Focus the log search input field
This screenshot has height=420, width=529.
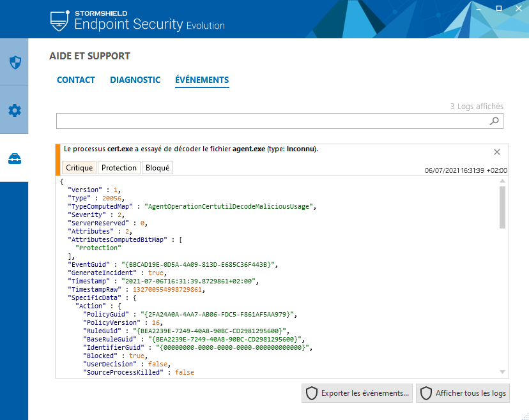click(272, 121)
